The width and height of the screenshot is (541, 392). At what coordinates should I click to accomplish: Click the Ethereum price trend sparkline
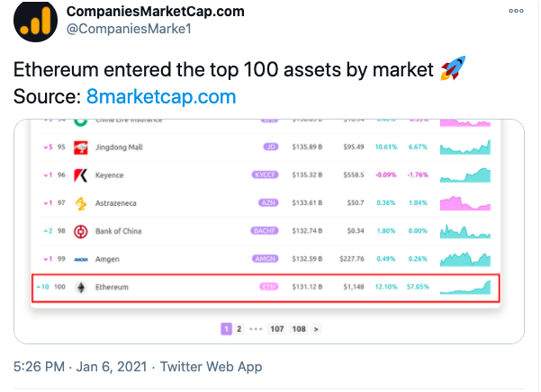pos(465,287)
